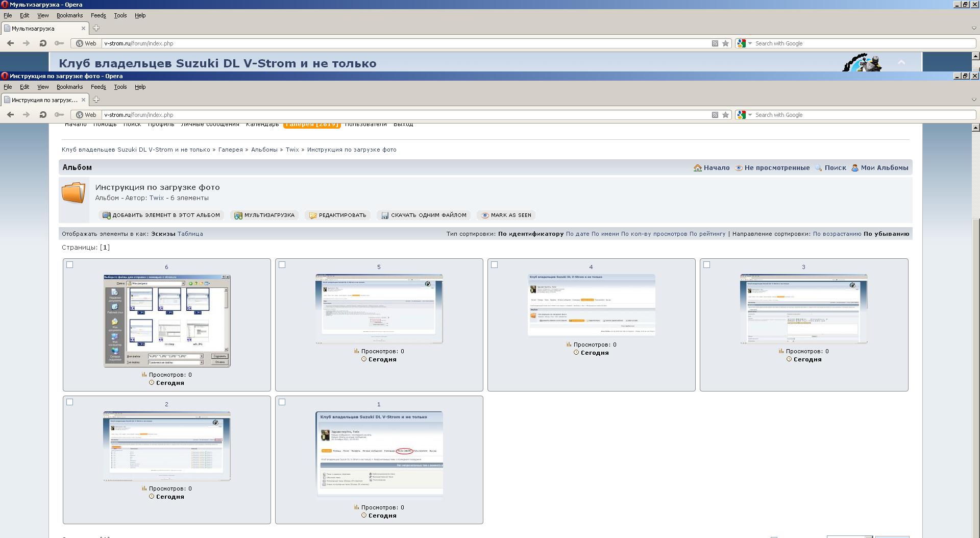Viewport: 980px width, 538px height.
Task: Click the Мультизагрузка album button
Action: (x=264, y=215)
